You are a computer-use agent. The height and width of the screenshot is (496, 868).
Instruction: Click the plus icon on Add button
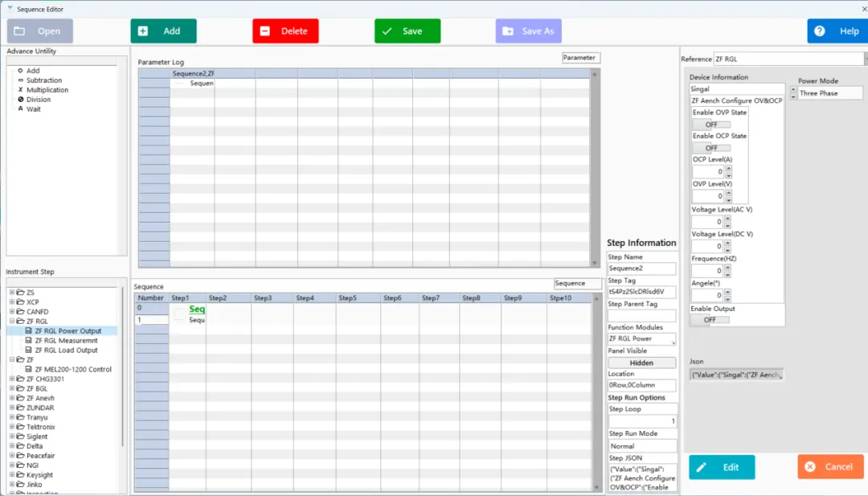click(x=143, y=31)
